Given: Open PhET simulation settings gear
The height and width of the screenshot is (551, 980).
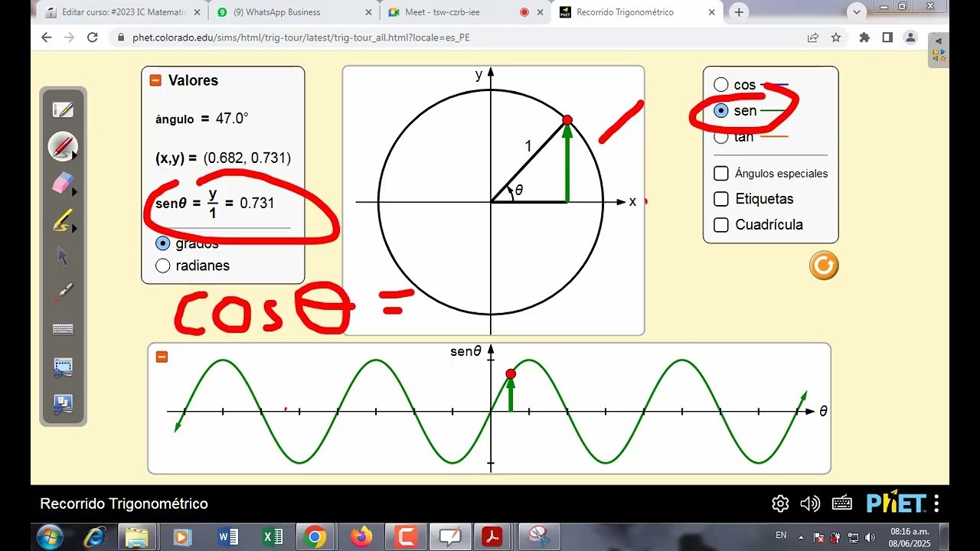Looking at the screenshot, I should coord(780,504).
